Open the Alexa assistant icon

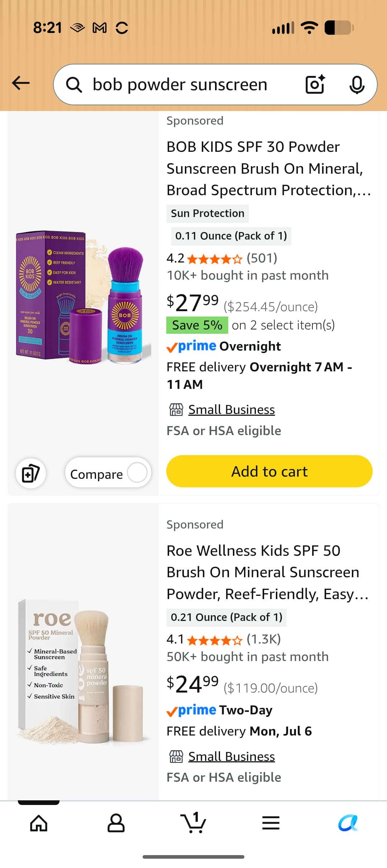click(x=348, y=823)
